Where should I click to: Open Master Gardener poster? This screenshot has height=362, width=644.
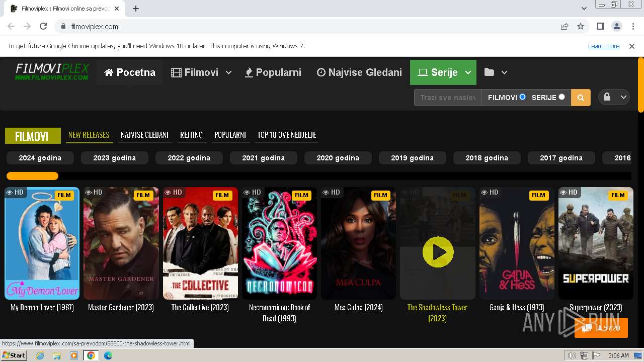(121, 243)
